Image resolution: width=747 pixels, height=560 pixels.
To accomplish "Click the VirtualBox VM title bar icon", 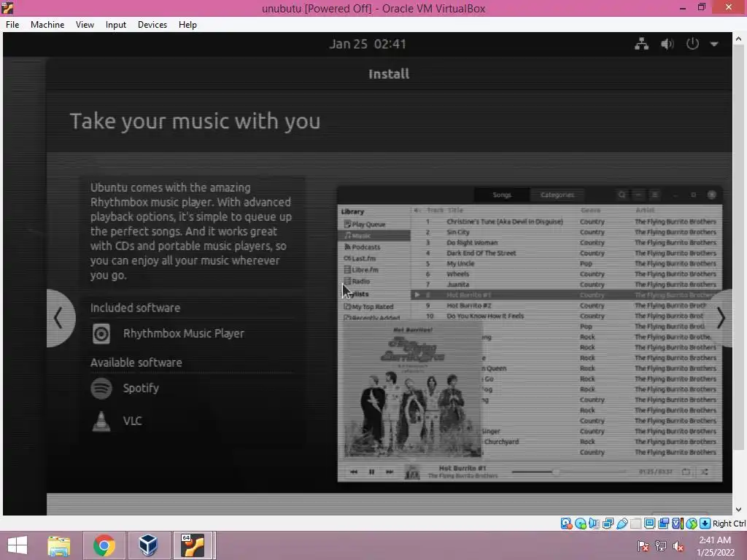I will [x=7, y=7].
